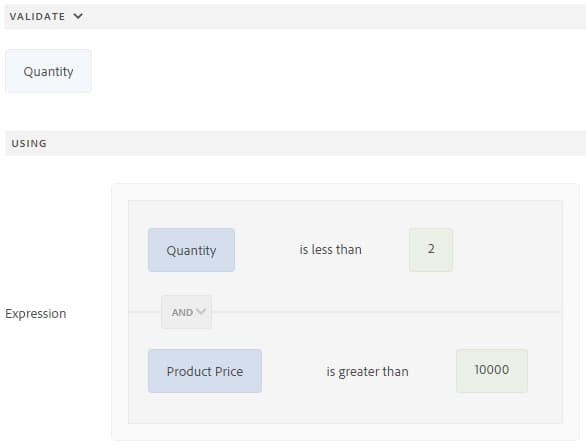Click empty area beside the Quantity validate field
This screenshot has height=448, width=586.
coord(299,71)
